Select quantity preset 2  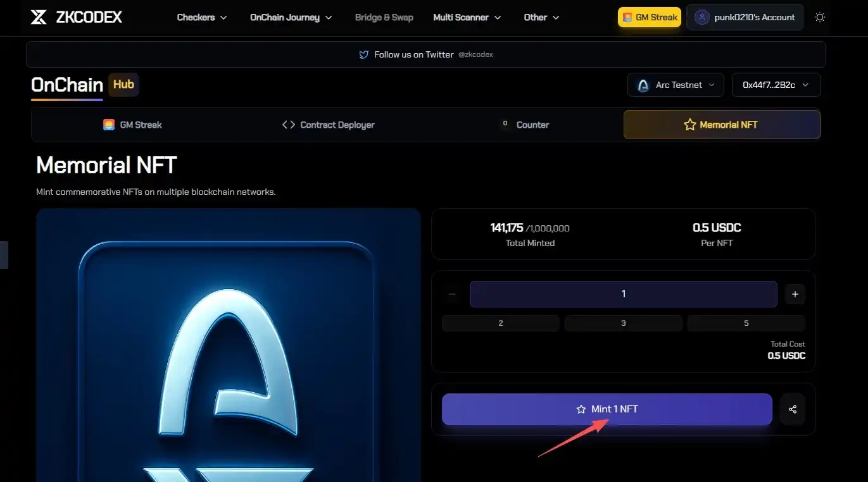pos(500,323)
